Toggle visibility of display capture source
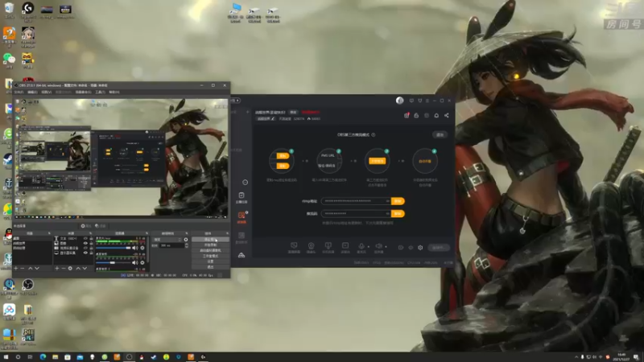The height and width of the screenshot is (362, 644). coord(85,253)
